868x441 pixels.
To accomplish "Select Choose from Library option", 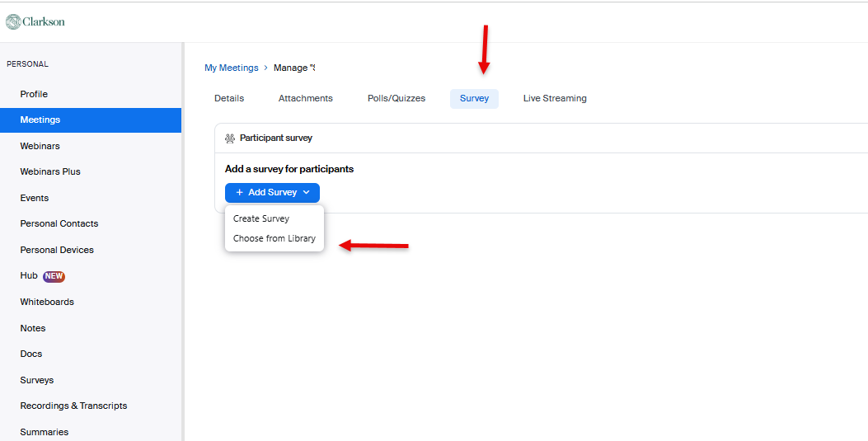I will coord(274,238).
